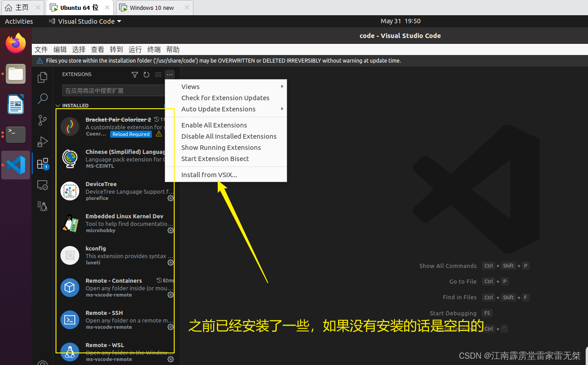Screen dimensions: 588x365
Task: Open LibreOffice Writer from the dock
Action: [x=16, y=104]
